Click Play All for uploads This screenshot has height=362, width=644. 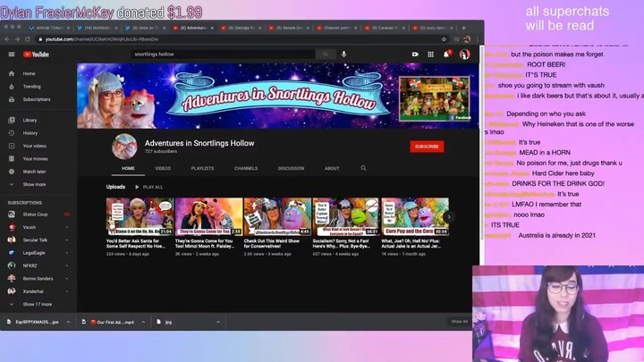(x=148, y=187)
